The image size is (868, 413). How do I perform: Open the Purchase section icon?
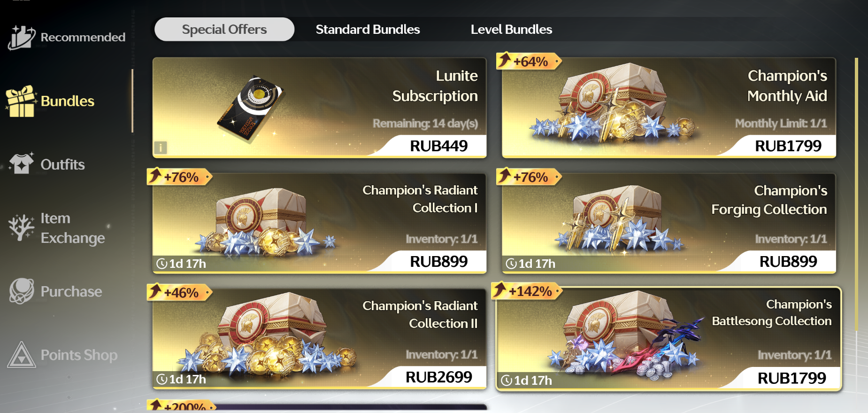coord(22,291)
